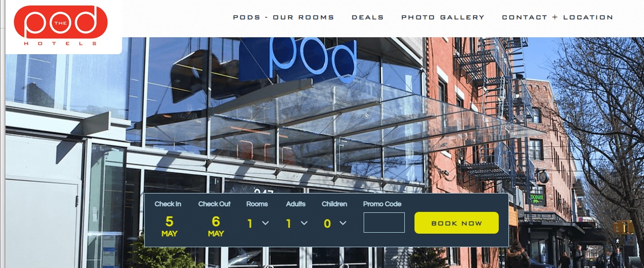Click the MAY month under Check In
The image size is (644, 268).
(169, 234)
